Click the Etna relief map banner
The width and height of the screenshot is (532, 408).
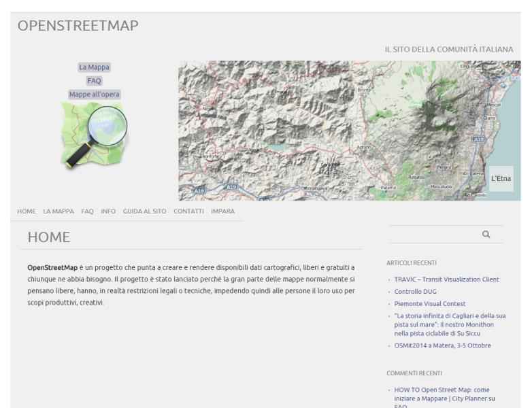pos(350,131)
